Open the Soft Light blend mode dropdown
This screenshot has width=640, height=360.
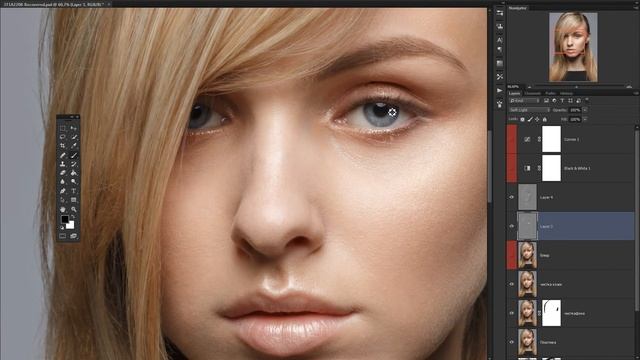click(x=529, y=110)
